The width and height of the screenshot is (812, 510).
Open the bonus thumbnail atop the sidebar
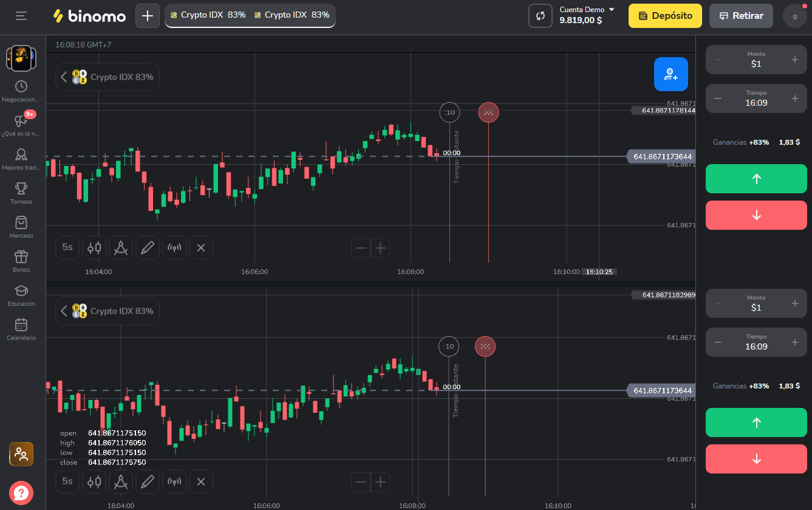coord(21,58)
